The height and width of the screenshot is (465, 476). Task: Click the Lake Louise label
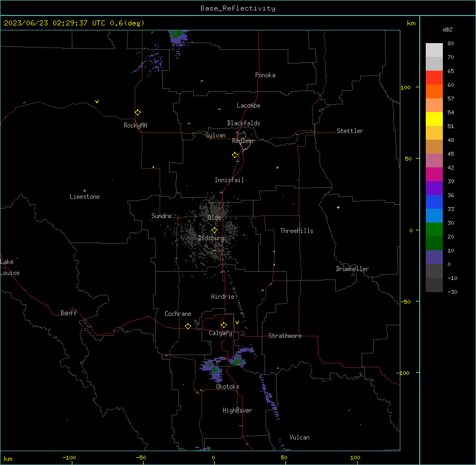point(10,267)
